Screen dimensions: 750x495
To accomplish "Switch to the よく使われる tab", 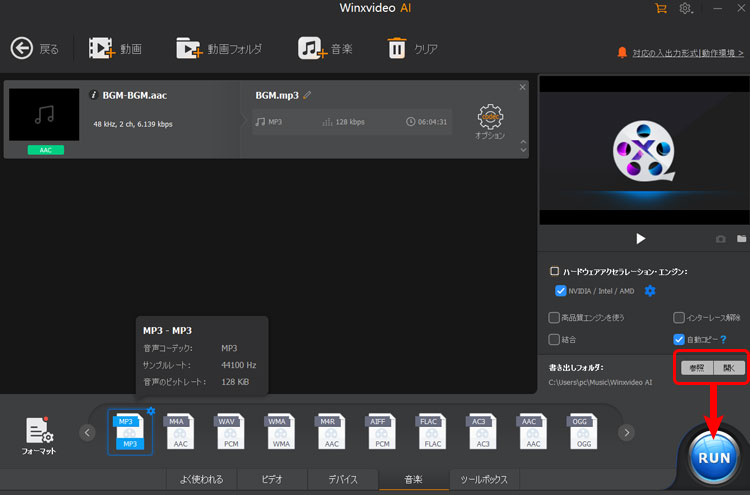I will [x=201, y=479].
